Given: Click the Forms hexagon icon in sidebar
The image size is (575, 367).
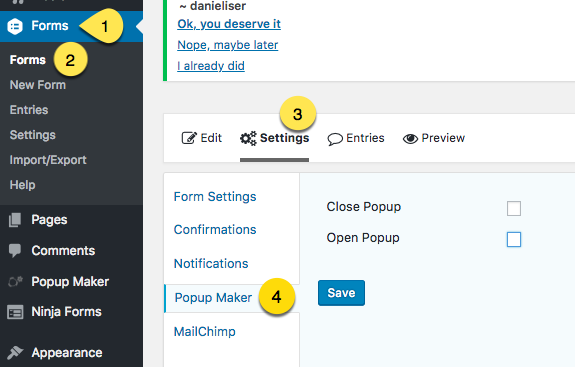Looking at the screenshot, I should click(15, 26).
